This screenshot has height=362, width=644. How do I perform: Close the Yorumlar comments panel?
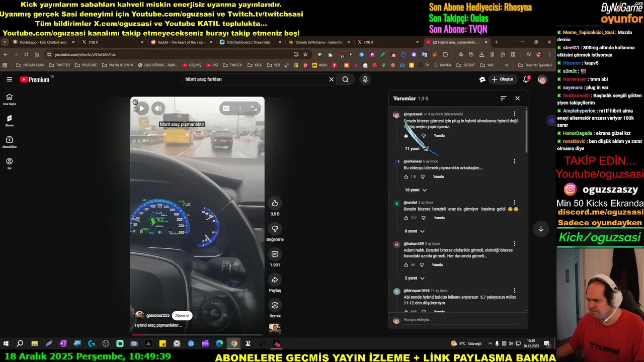(x=517, y=99)
